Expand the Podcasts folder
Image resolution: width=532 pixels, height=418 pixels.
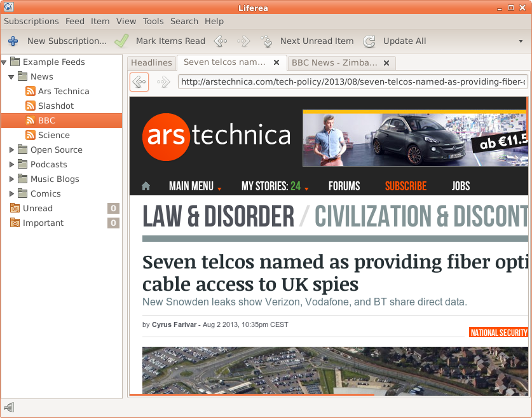point(12,165)
